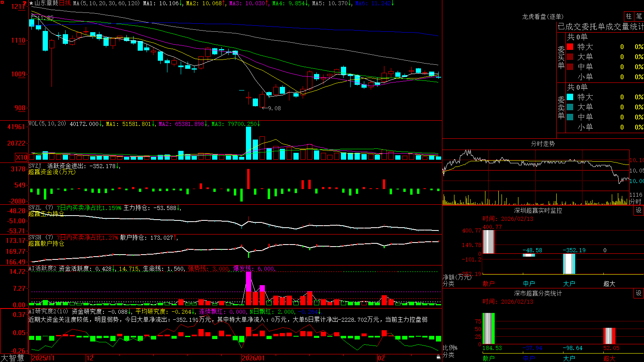The image size is (644, 362).
Task: Open 设 settings for 深圳超赢实时监控
Action: [x=639, y=210]
